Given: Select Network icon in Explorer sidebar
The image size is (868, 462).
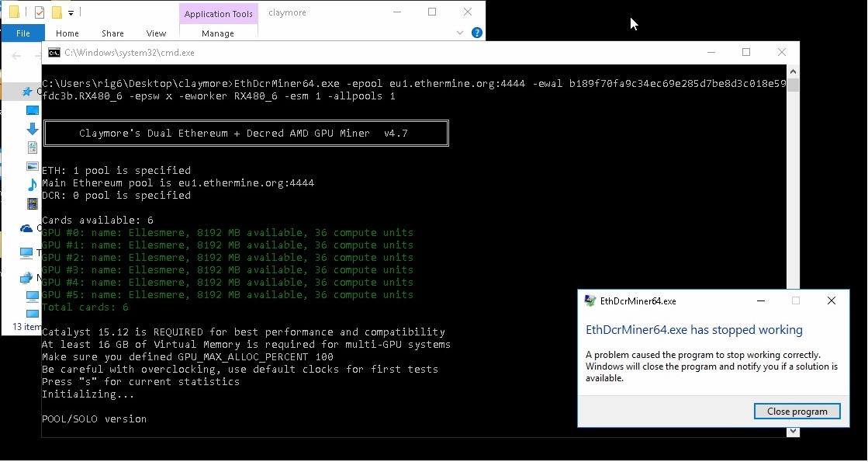Looking at the screenshot, I should click(26, 277).
